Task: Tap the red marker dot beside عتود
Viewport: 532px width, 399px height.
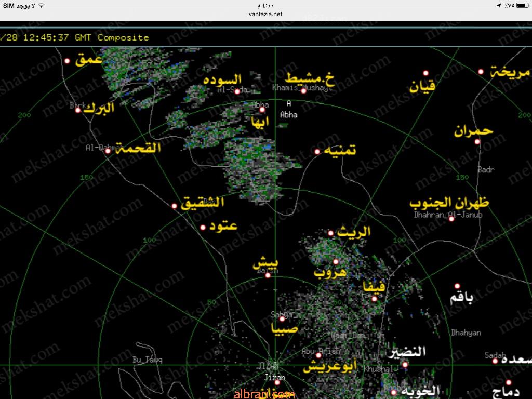Action: 203,228
